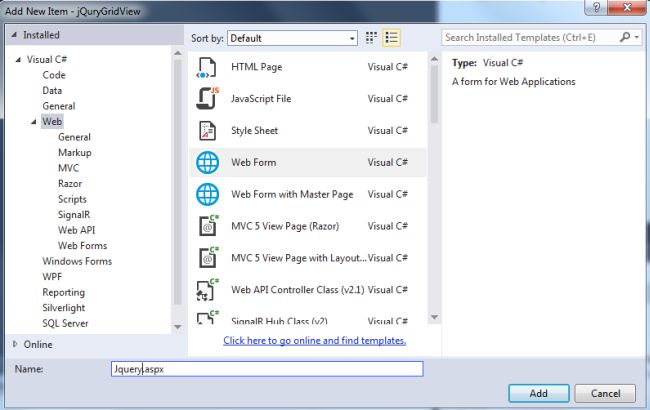
Task: Select the Style Sheet template icon
Action: tap(207, 131)
